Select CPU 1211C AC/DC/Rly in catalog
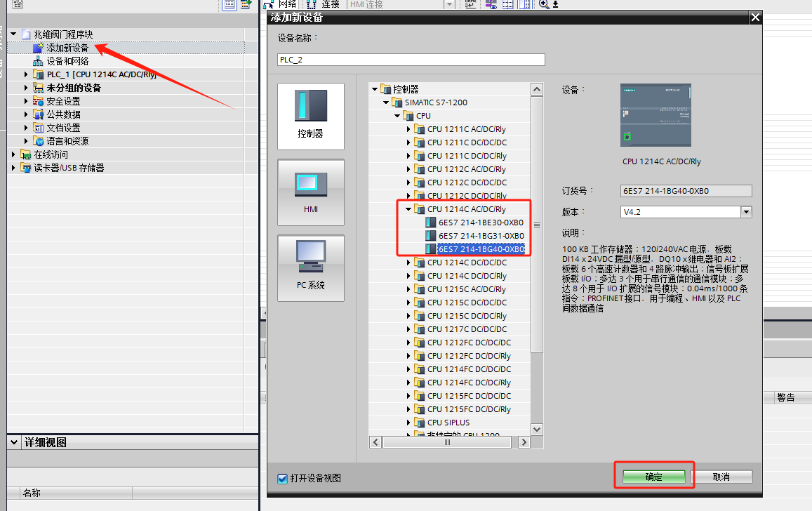 pyautogui.click(x=467, y=129)
